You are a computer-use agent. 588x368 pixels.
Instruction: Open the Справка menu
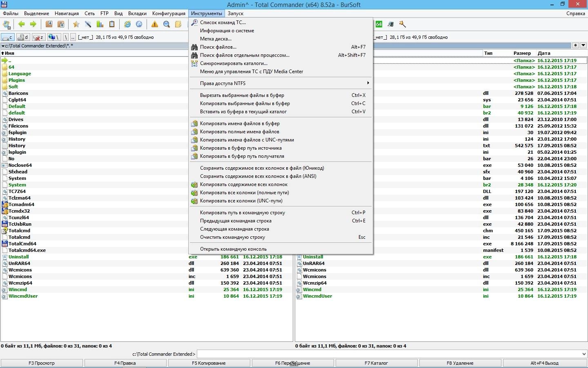pyautogui.click(x=576, y=13)
